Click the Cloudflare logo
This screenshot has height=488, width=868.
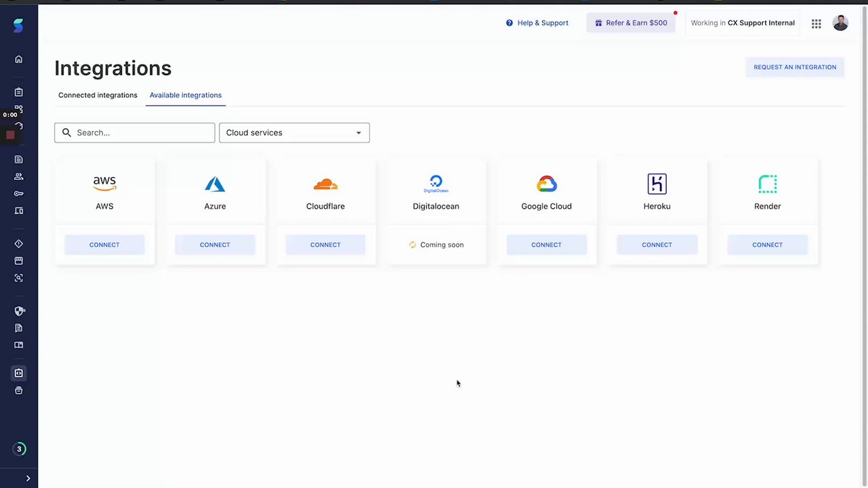tap(325, 184)
